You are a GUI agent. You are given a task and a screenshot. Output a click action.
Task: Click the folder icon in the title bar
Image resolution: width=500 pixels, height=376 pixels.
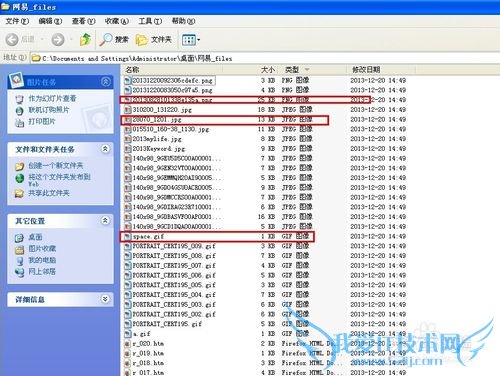(5, 6)
